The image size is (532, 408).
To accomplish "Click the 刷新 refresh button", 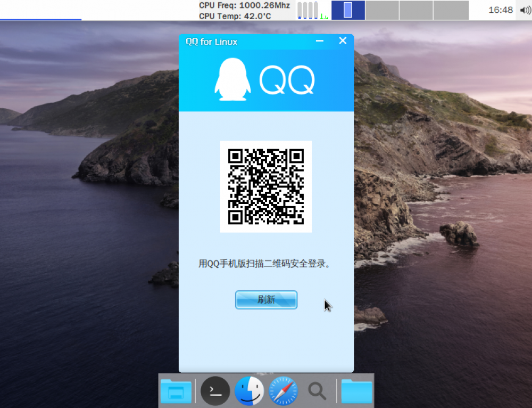I will (266, 300).
